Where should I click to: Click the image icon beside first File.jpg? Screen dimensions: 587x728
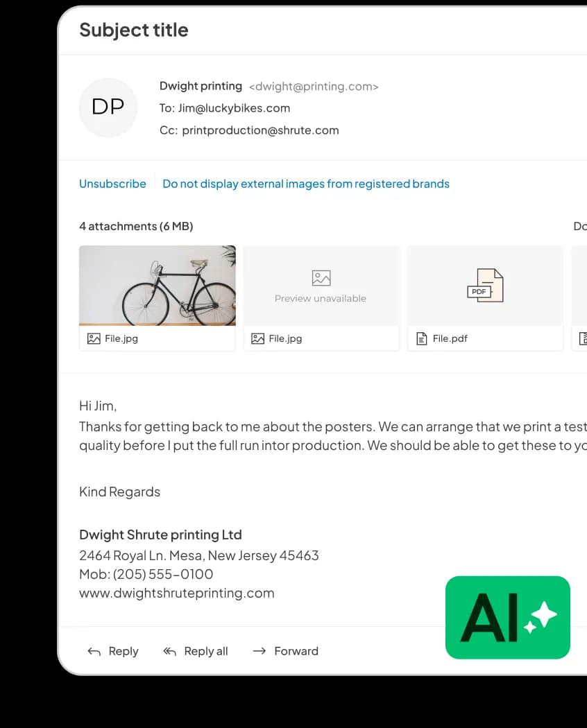coord(94,338)
